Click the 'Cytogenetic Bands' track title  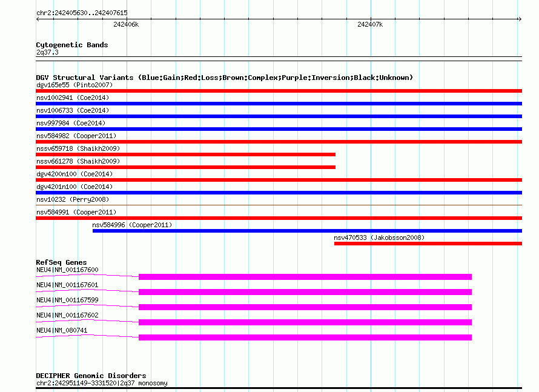click(72, 45)
